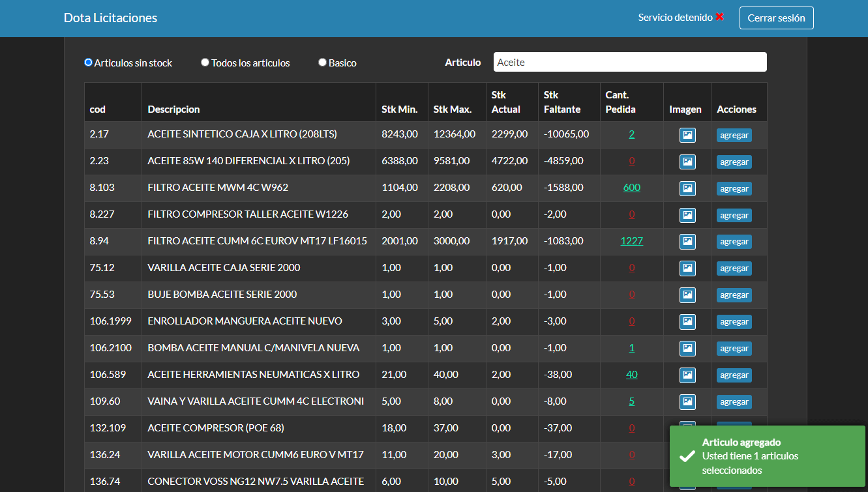This screenshot has width=868, height=492.
Task: Open image icon for FILTRO ACEITE MWM row
Action: (x=687, y=188)
